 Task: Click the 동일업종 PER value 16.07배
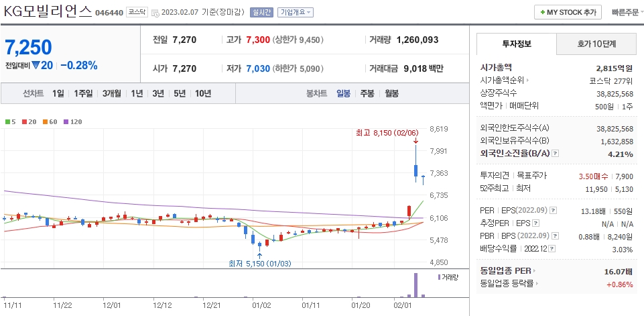click(x=619, y=271)
